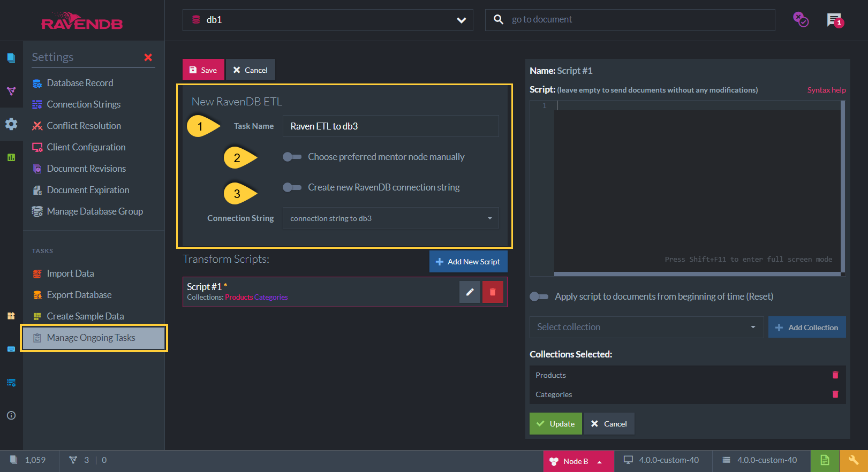Viewport: 868px width, 472px height.
Task: Open the Indexes sidebar icon
Action: [11, 91]
